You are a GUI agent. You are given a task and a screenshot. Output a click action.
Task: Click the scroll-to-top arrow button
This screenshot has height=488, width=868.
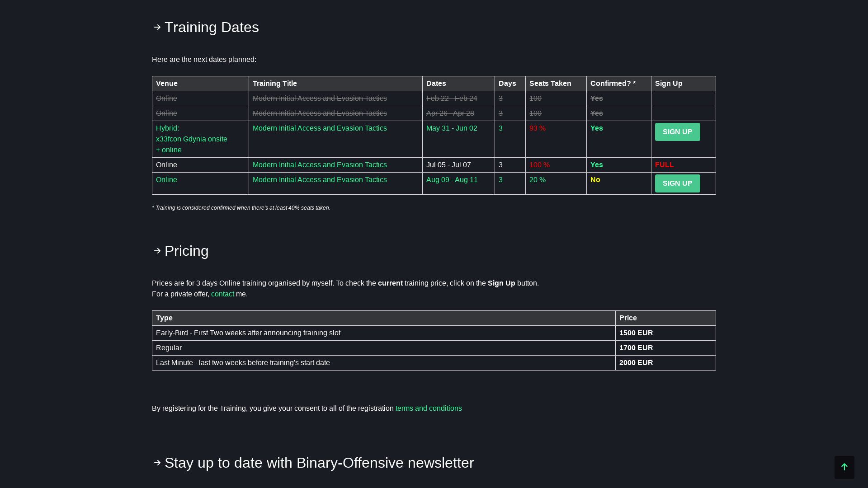pyautogui.click(x=844, y=467)
